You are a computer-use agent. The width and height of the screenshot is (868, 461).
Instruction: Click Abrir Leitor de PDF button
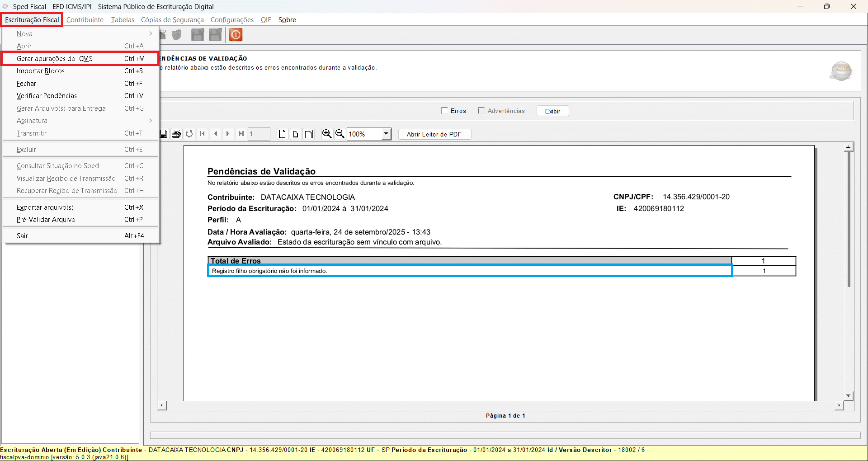tap(434, 134)
